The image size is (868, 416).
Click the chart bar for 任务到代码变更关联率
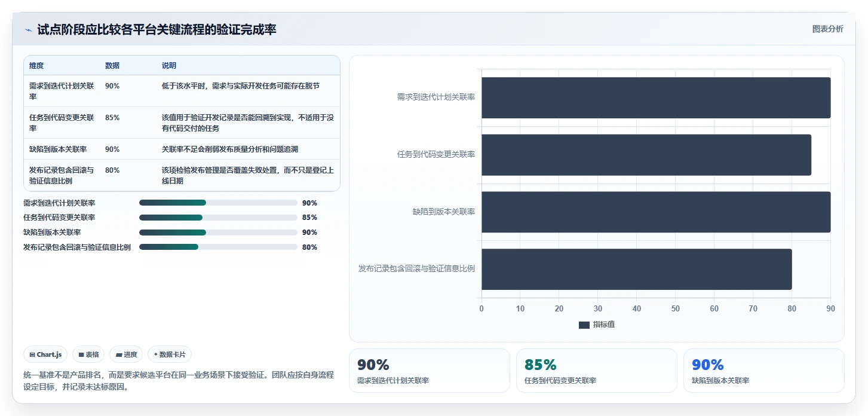pos(646,155)
